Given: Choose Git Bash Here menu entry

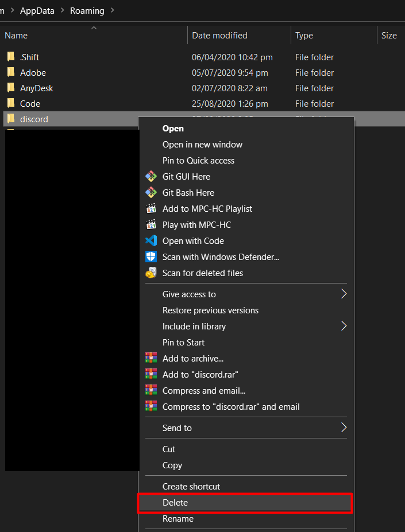Looking at the screenshot, I should (x=246, y=192).
